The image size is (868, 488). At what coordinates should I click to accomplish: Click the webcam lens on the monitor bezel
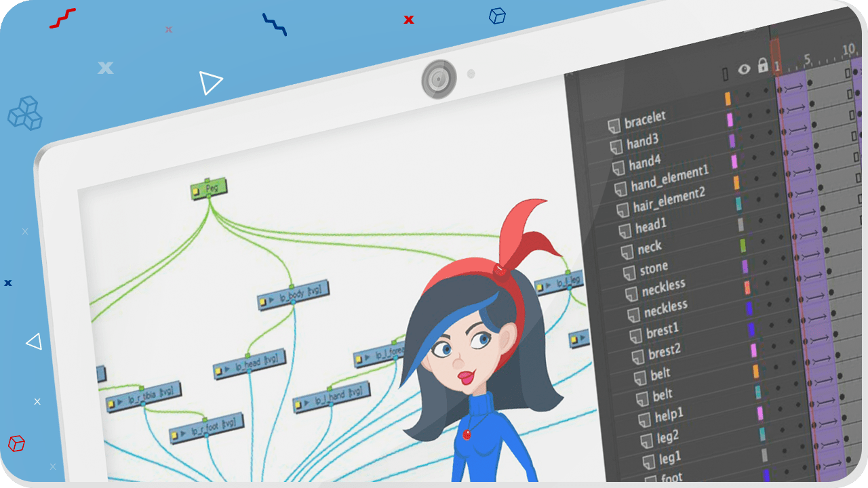[x=439, y=79]
